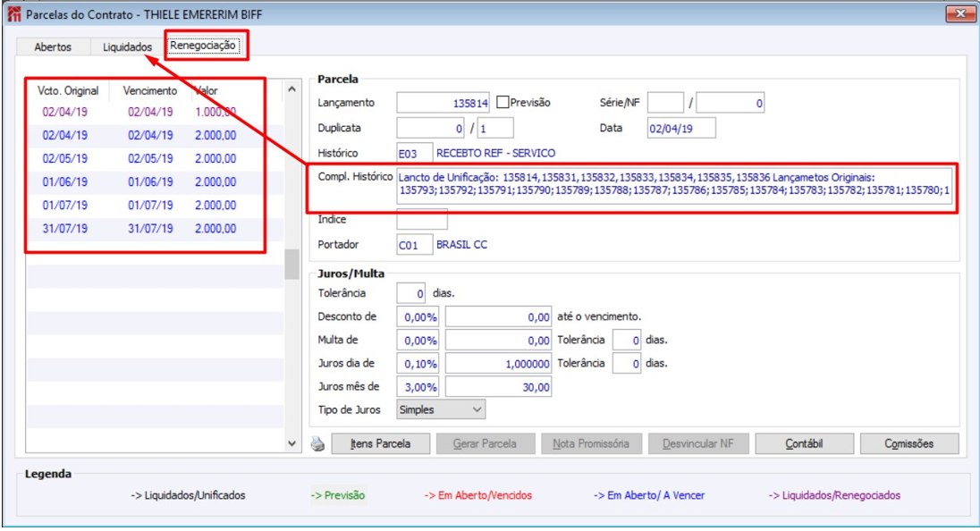The image size is (980, 531).
Task: Click the installment list scrollbar thumb
Action: pos(291,265)
